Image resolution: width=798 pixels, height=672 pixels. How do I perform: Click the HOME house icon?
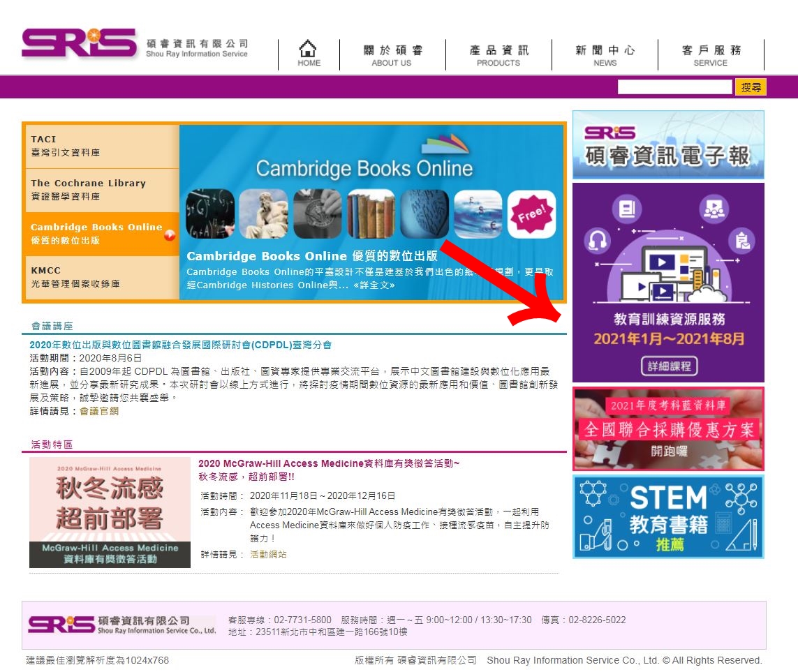pyautogui.click(x=308, y=49)
